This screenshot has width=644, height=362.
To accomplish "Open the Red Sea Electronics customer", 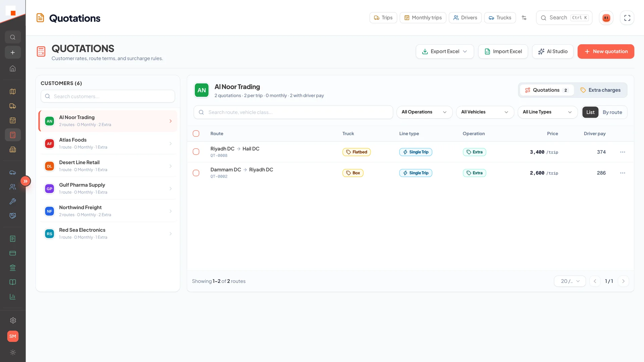I will point(108,233).
